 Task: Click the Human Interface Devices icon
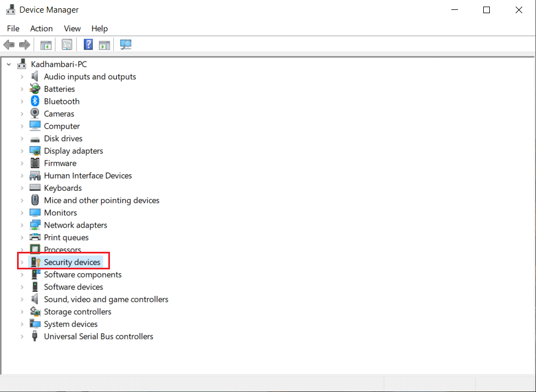pyautogui.click(x=35, y=176)
